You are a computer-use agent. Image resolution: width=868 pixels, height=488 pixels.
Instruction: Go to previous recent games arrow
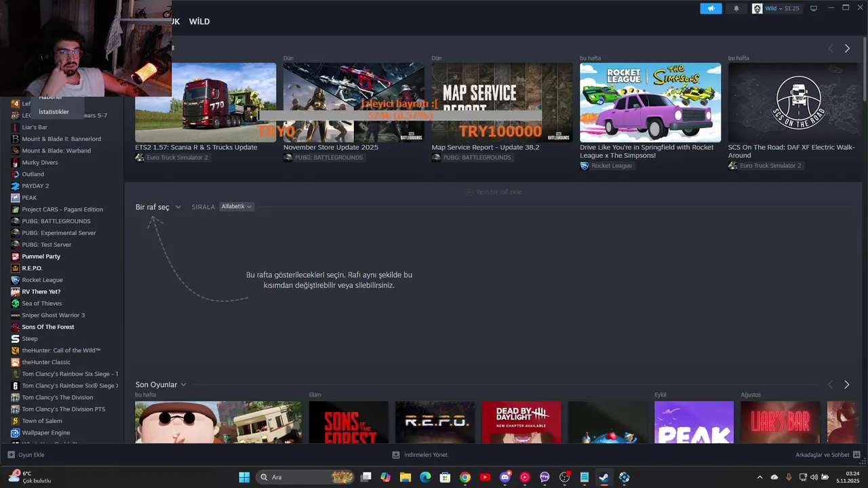[x=830, y=384]
